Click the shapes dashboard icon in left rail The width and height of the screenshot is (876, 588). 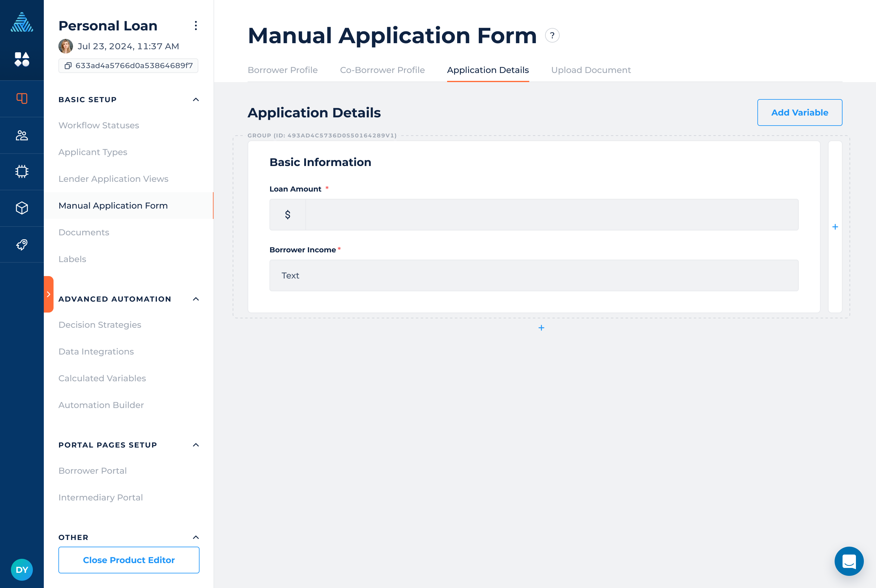click(22, 59)
